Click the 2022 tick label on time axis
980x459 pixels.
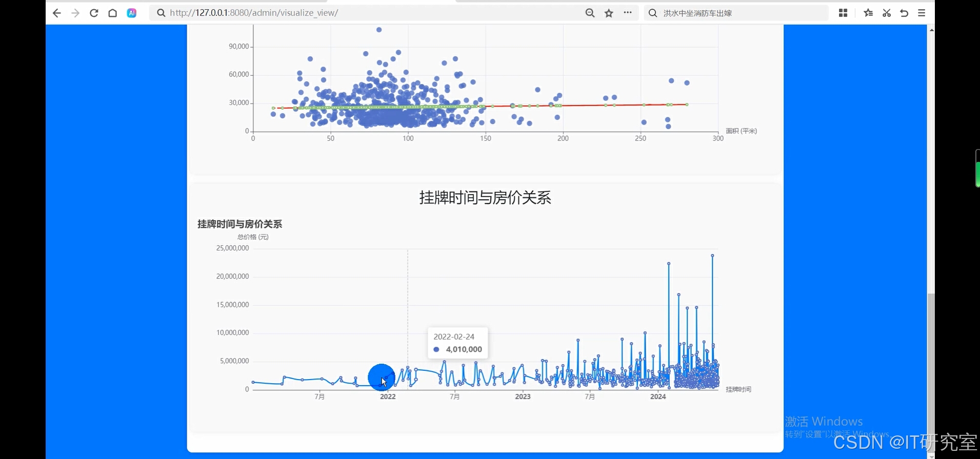pyautogui.click(x=388, y=397)
